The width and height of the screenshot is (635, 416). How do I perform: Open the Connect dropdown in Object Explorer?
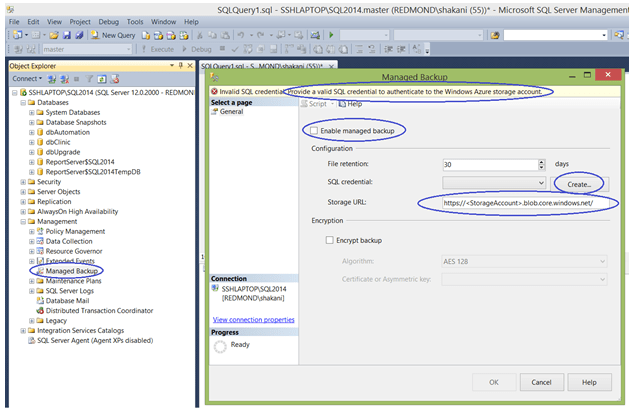pyautogui.click(x=27, y=79)
